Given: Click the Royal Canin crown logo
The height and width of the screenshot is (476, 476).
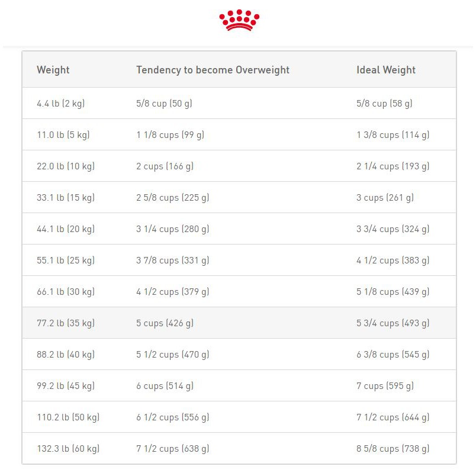Looking at the screenshot, I should [x=239, y=20].
